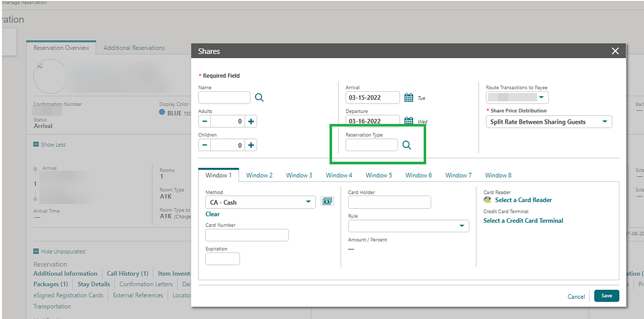Cancel the Shares dialog
Screen dimensions: 644x319
[576, 297]
